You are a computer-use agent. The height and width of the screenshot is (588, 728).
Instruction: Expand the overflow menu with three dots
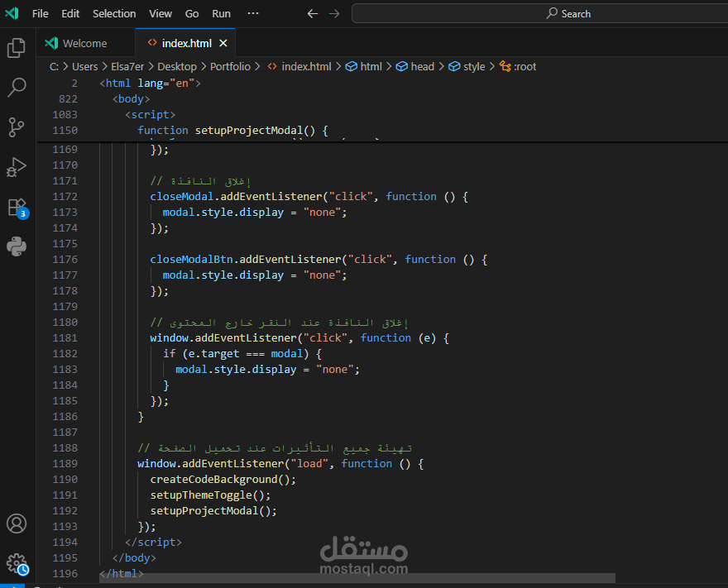[253, 14]
